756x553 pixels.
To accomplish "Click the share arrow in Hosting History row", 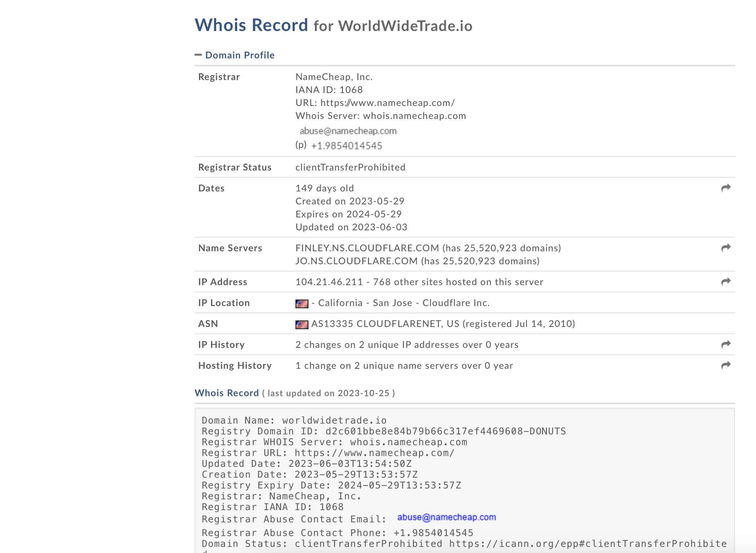I will pos(726,365).
